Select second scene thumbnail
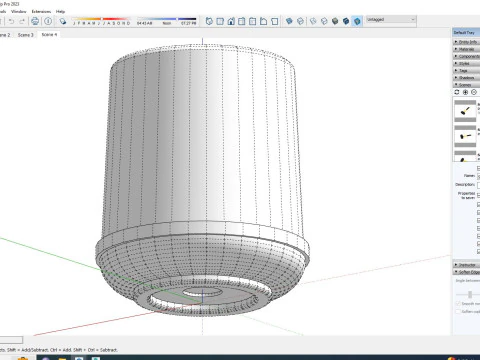Image resolution: width=480 pixels, height=360 pixels. pos(465,136)
